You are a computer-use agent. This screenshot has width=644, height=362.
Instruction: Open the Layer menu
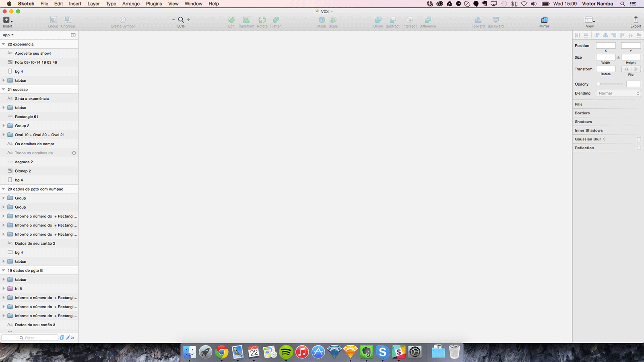[93, 4]
